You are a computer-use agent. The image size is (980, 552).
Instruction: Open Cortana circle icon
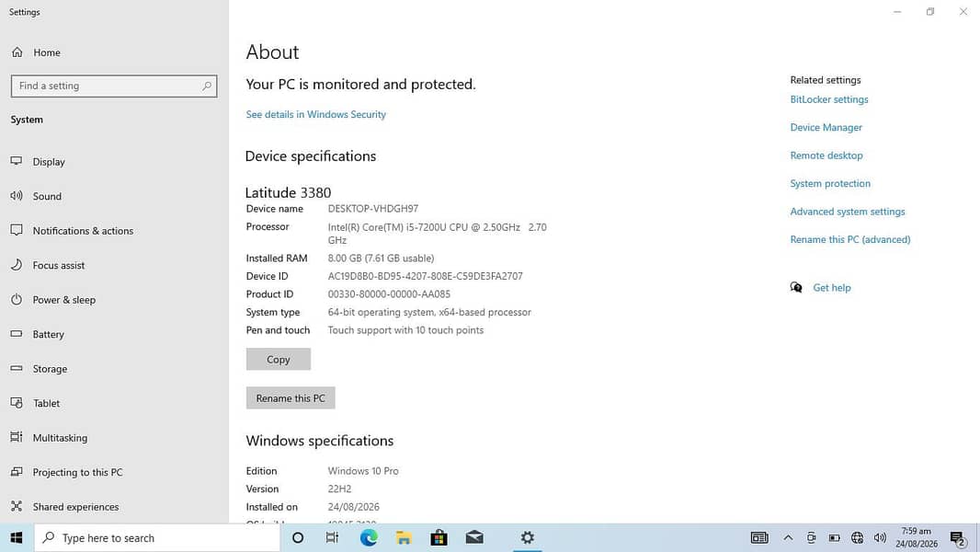tap(298, 537)
